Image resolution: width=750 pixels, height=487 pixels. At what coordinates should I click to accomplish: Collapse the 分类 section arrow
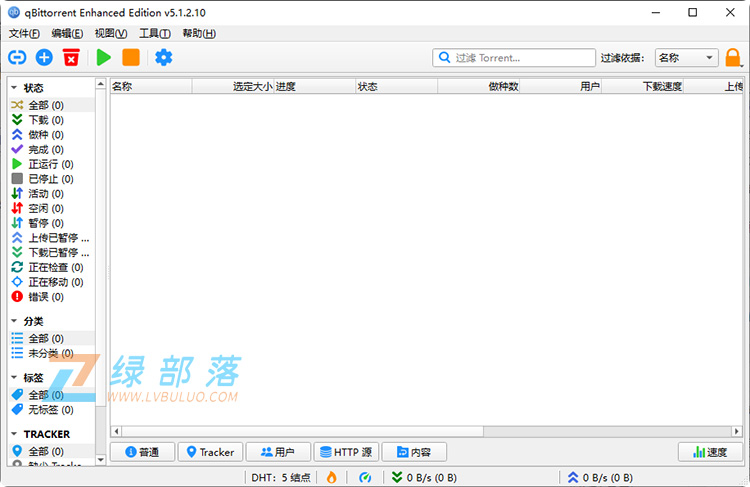click(14, 321)
